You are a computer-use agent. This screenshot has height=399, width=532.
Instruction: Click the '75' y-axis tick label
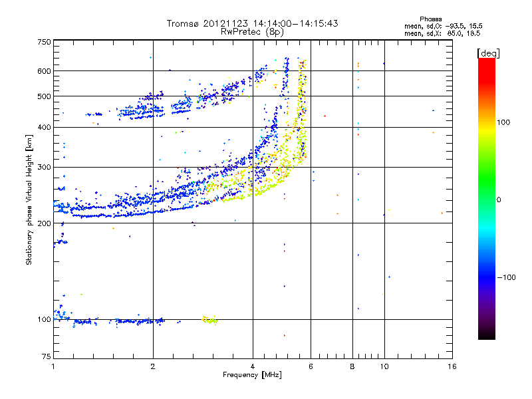coord(47,356)
